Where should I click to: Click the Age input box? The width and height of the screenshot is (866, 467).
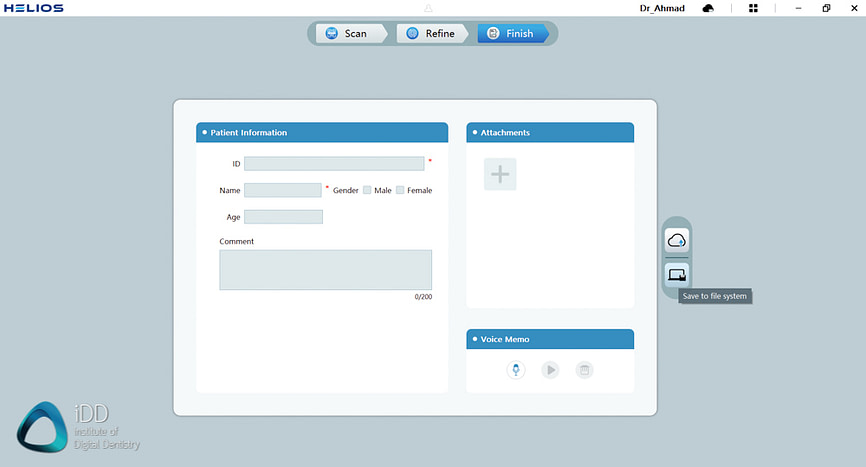click(x=283, y=217)
